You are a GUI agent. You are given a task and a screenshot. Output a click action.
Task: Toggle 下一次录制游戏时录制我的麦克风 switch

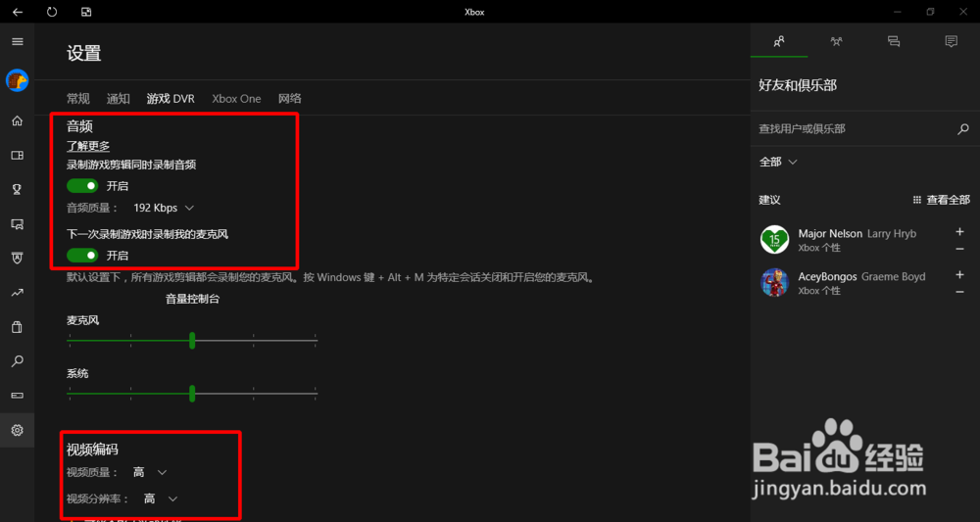82,256
